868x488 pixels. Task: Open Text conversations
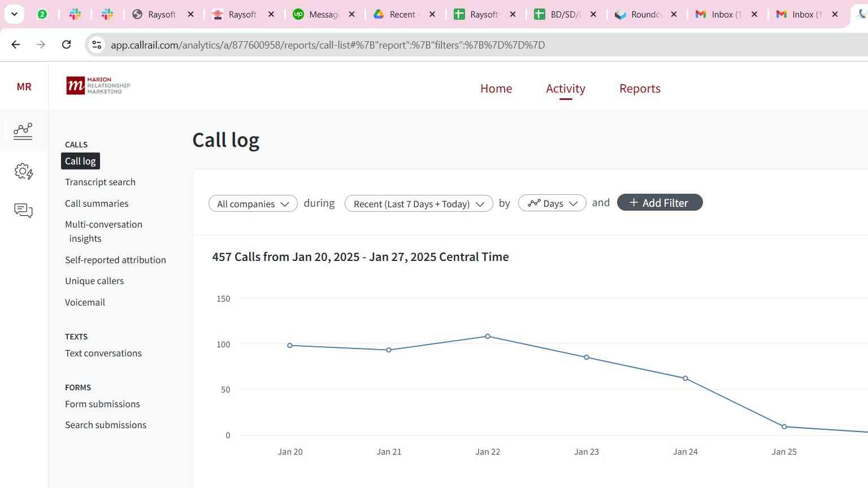(x=103, y=353)
